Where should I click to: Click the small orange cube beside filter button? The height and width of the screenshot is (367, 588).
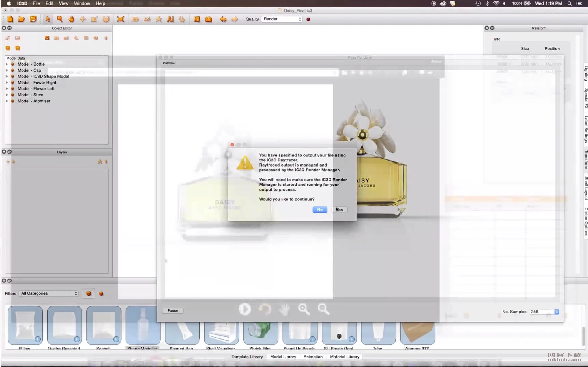point(101,293)
